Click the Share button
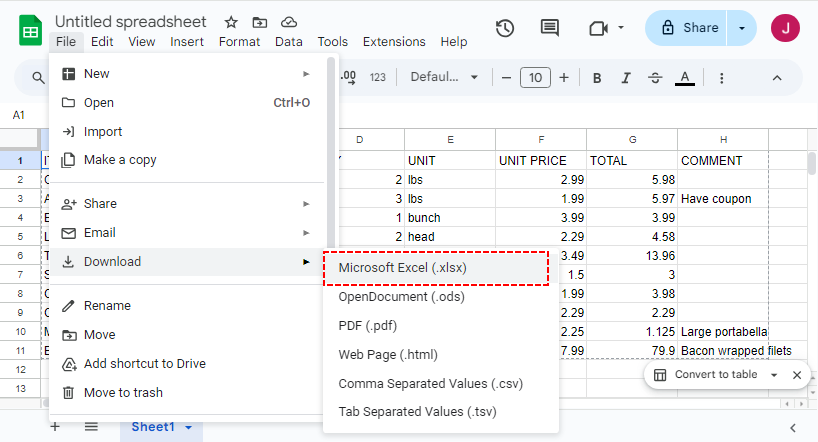The height and width of the screenshot is (442, 818). [x=686, y=28]
